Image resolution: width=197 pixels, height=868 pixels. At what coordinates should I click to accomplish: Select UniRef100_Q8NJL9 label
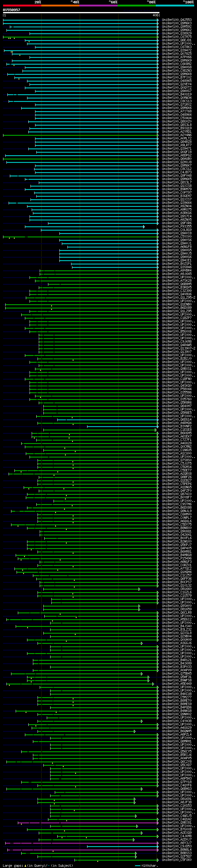[x=177, y=511]
